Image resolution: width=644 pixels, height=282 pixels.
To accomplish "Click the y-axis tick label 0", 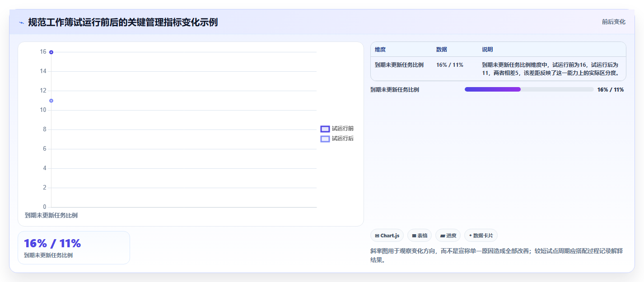I will coord(45,207).
